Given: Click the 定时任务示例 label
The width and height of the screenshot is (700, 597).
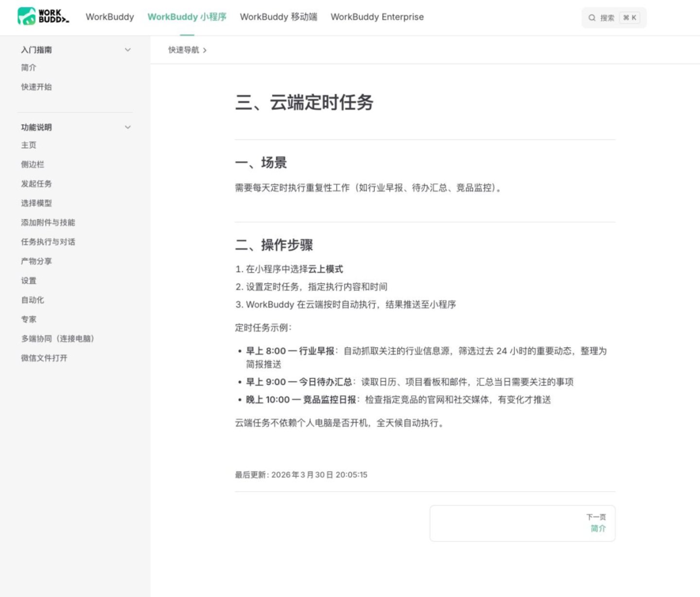Looking at the screenshot, I should point(263,328).
